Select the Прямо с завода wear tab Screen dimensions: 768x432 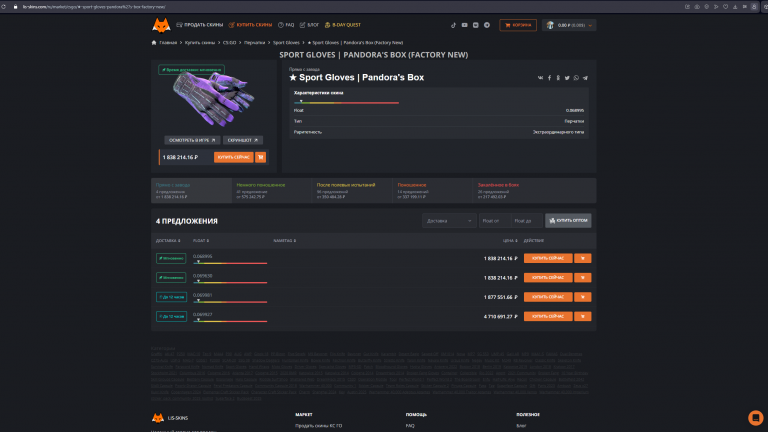[191, 191]
